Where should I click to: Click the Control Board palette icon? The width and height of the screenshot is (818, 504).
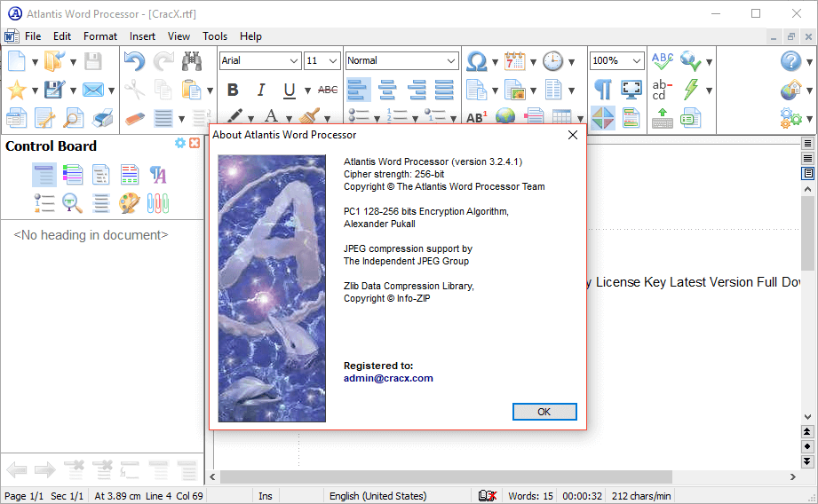(x=129, y=203)
